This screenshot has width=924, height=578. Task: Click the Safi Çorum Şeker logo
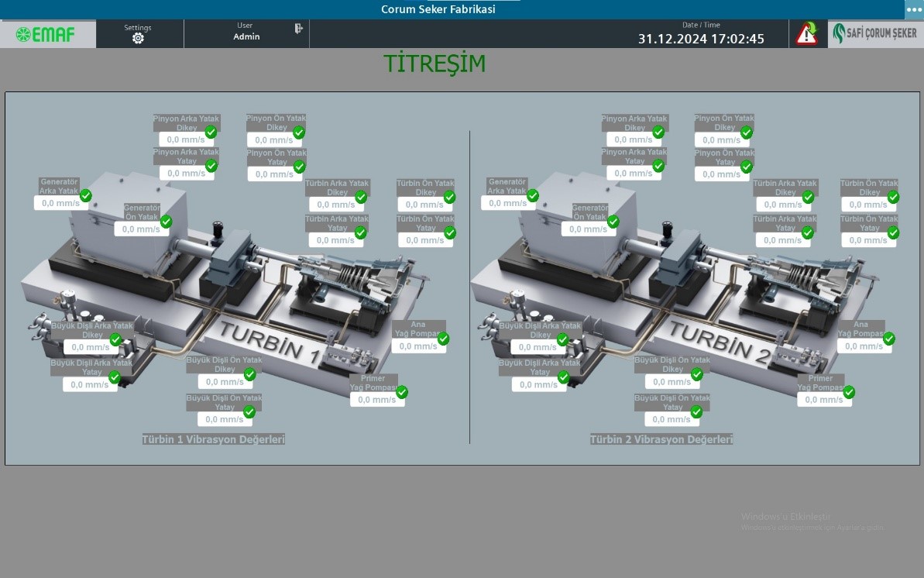(x=875, y=34)
